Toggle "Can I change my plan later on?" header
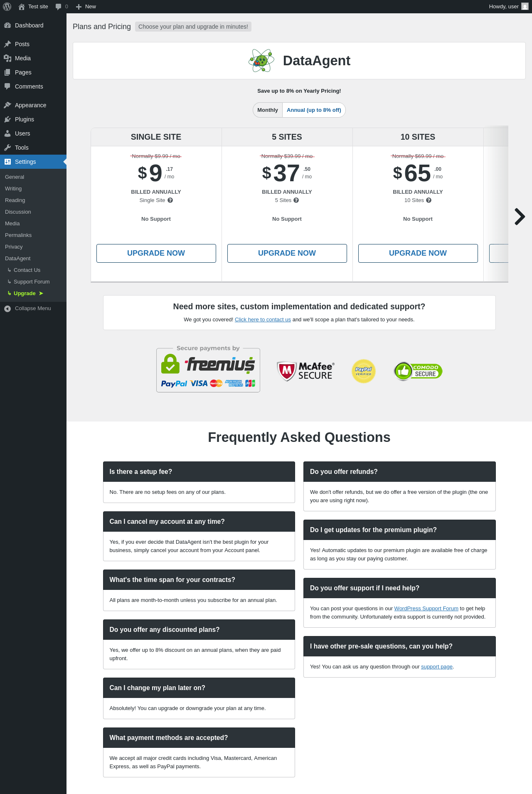This screenshot has height=794, width=532. (x=199, y=688)
